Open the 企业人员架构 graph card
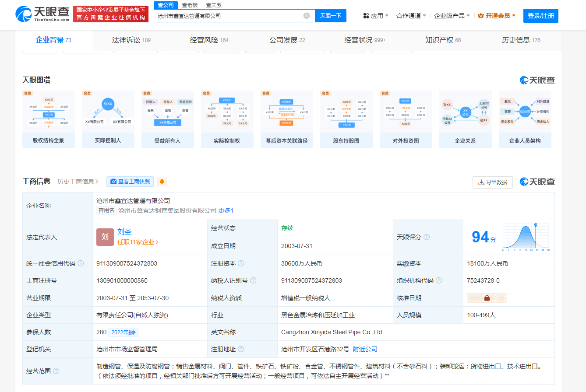Image resolution: width=586 pixels, height=392 pixels. [525, 119]
